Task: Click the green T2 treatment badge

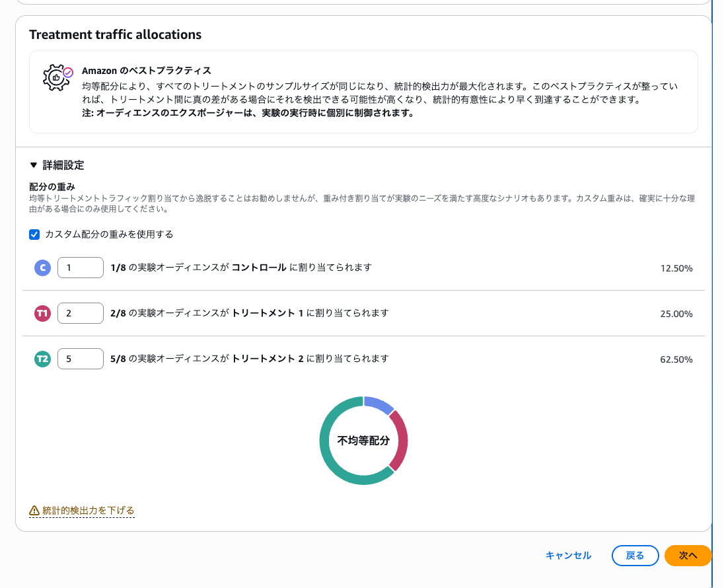Action: [x=42, y=359]
